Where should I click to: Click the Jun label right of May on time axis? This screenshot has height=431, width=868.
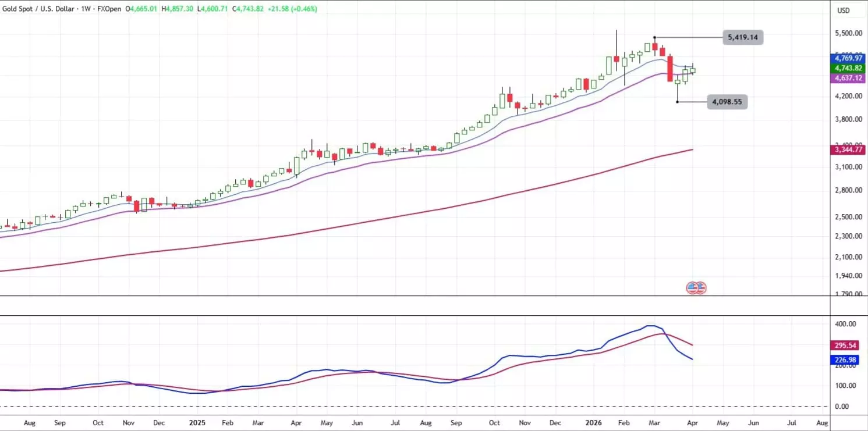(x=753, y=423)
